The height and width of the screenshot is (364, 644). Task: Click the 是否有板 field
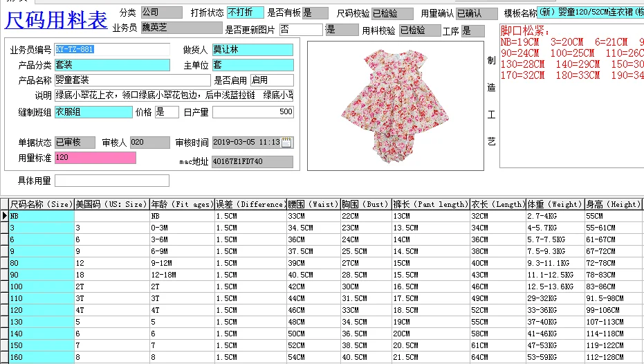(x=315, y=12)
